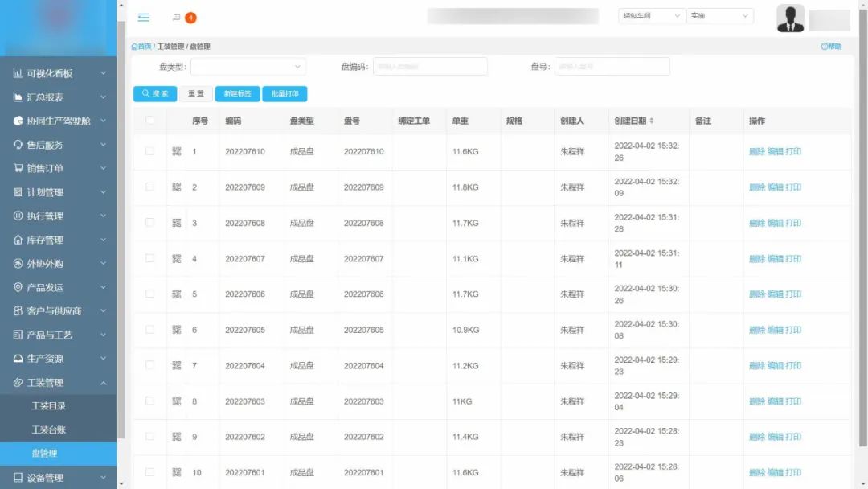
Task: Click the home icon in the breadcrumb
Action: point(134,46)
